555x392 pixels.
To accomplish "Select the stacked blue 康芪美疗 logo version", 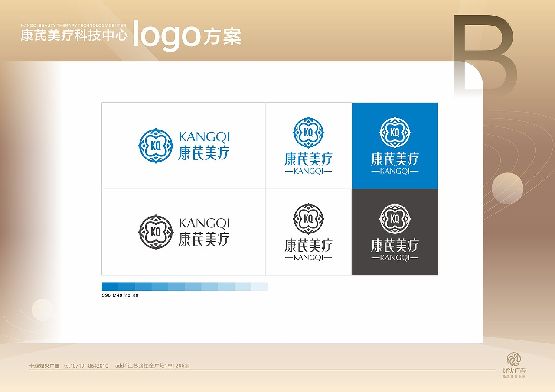I will tap(308, 144).
